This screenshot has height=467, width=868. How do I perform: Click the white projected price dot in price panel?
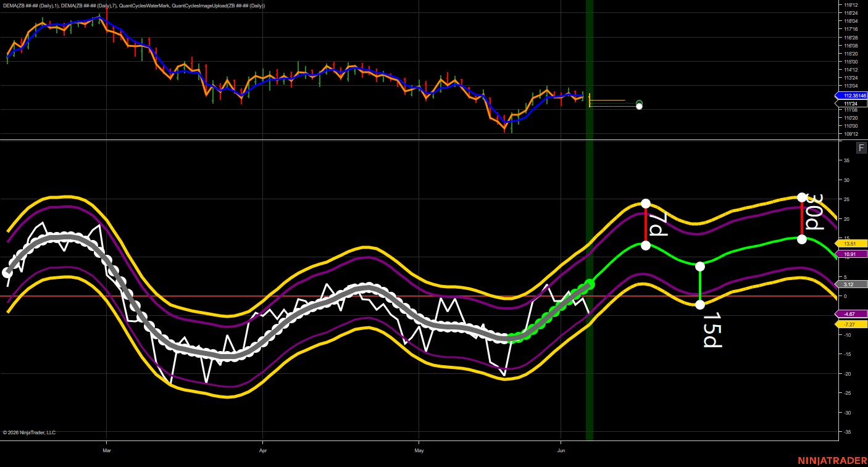pyautogui.click(x=639, y=107)
